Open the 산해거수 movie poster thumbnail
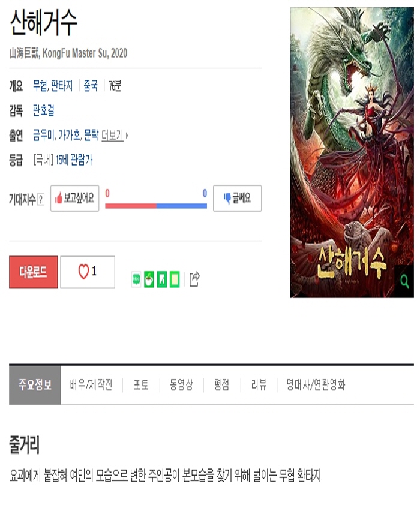 point(352,152)
